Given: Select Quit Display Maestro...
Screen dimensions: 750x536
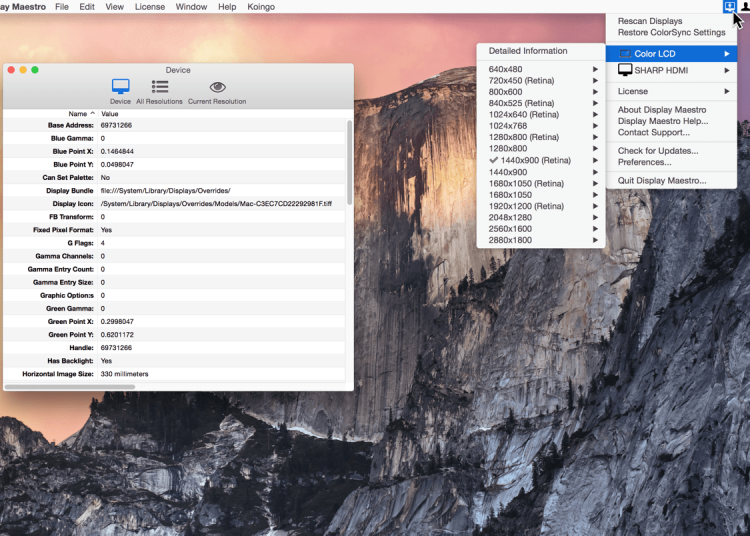Looking at the screenshot, I should pos(661,181).
